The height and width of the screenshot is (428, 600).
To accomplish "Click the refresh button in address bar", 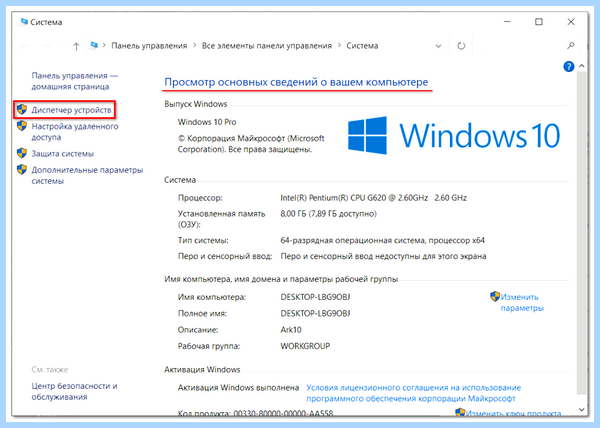I will (x=461, y=46).
